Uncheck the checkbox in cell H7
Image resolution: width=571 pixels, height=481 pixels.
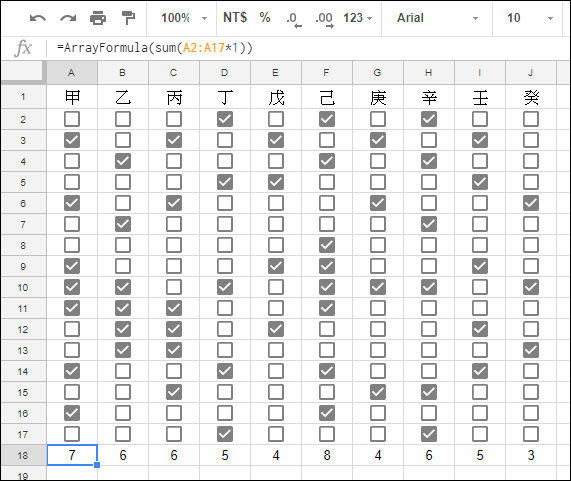(x=429, y=224)
